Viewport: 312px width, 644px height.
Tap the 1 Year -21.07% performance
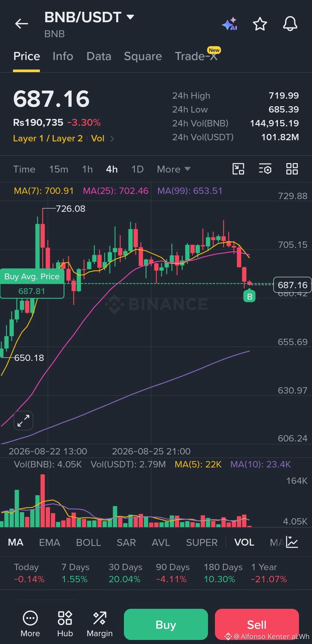point(269,573)
